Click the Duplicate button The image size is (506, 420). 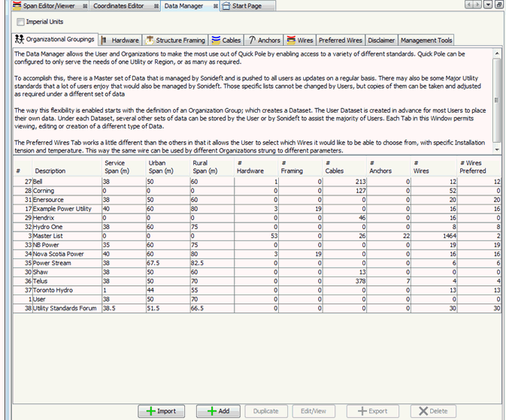(266, 411)
